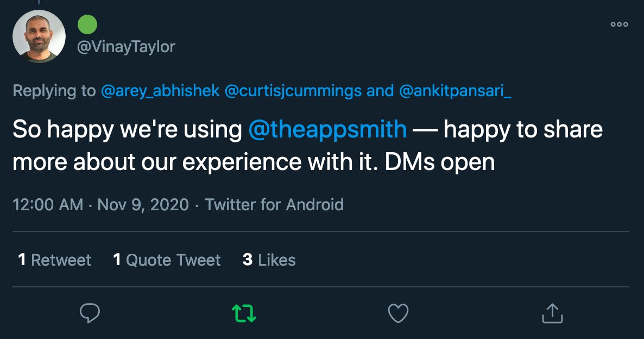View the 3 Likes list
Screen dimensions: 644x339
click(x=269, y=260)
